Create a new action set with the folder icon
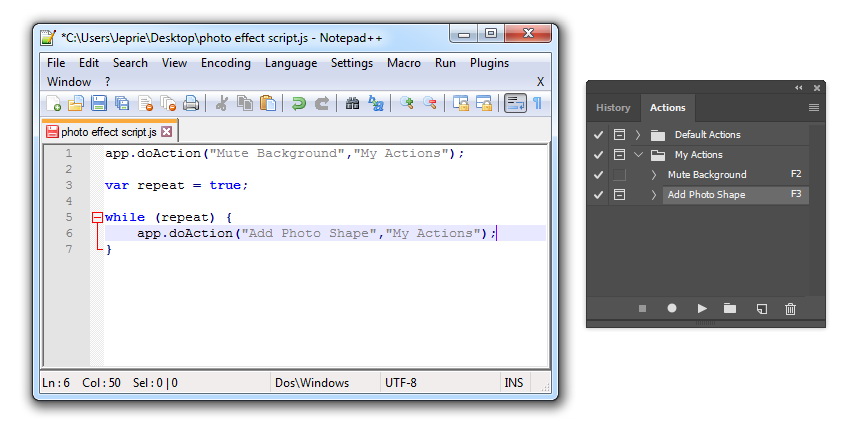 [x=730, y=308]
